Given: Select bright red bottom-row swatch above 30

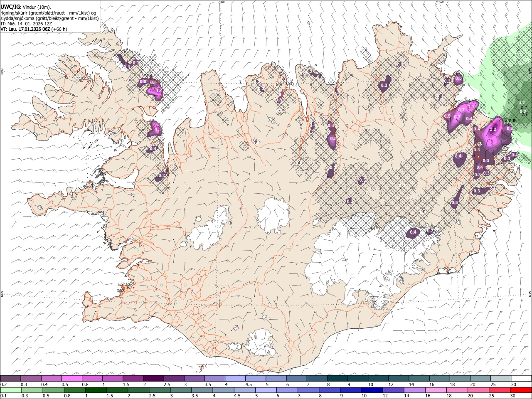Looking at the screenshot, I should pyautogui.click(x=520, y=390).
